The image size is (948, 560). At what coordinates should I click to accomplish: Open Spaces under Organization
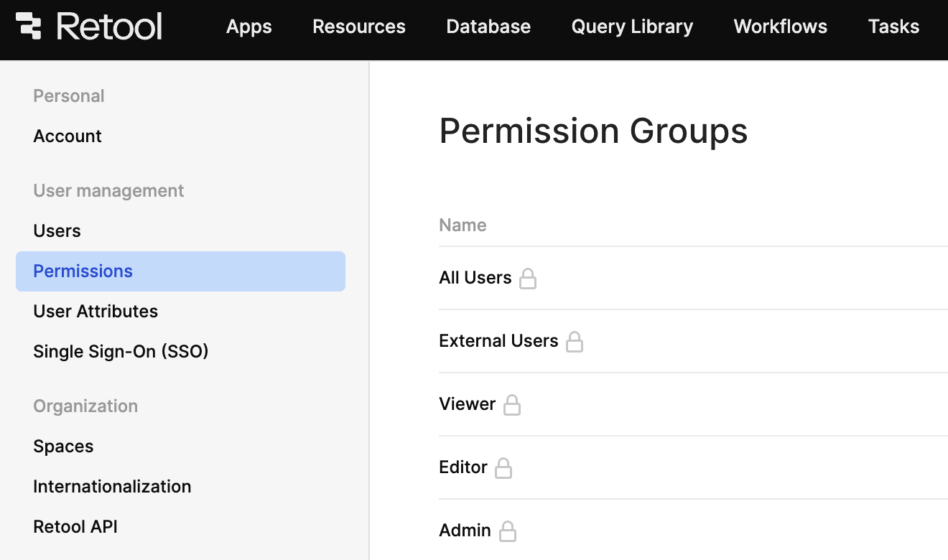click(63, 446)
